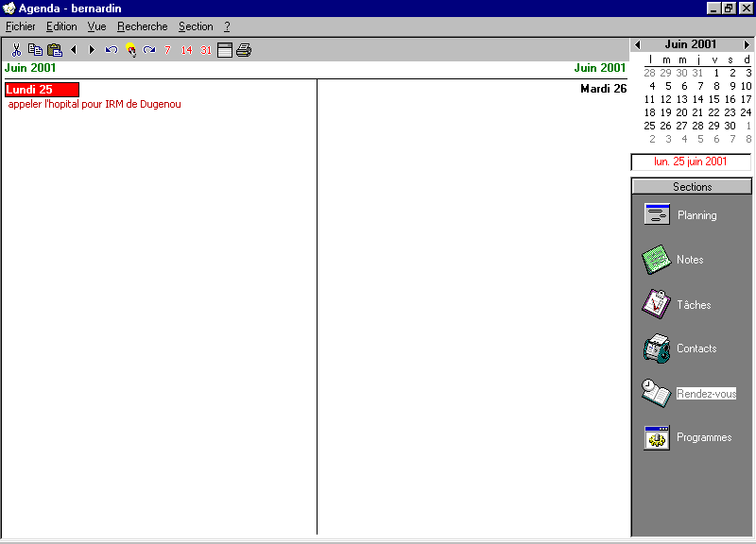Screen dimensions: 756x544
Task: Go to previous page with left arrow
Action: click(74, 50)
